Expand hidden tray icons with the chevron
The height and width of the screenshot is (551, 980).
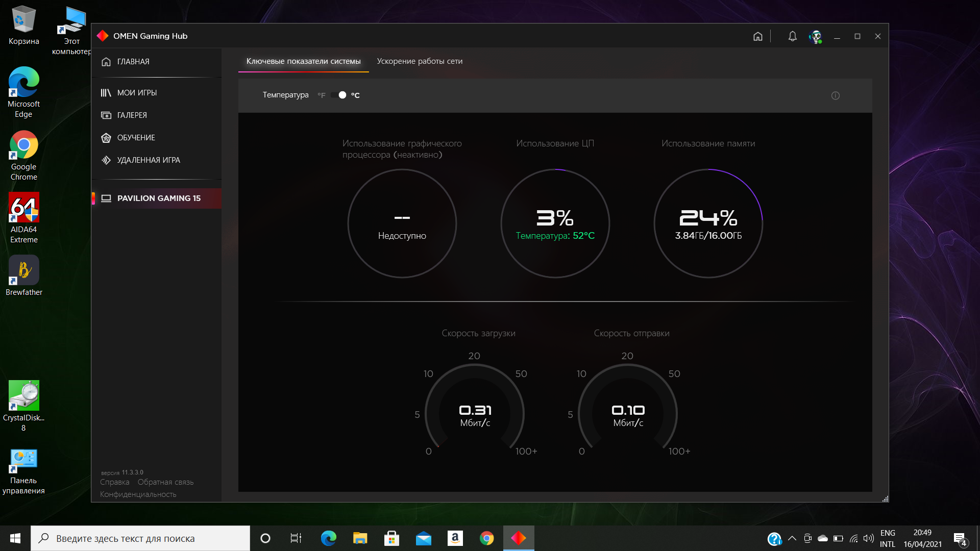tap(792, 538)
